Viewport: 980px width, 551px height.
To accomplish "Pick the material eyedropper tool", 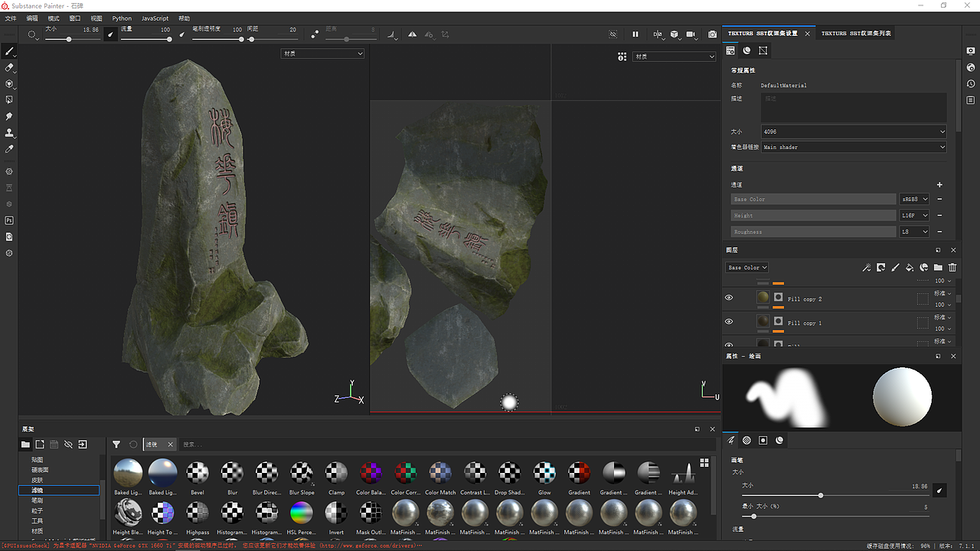I will (9, 149).
